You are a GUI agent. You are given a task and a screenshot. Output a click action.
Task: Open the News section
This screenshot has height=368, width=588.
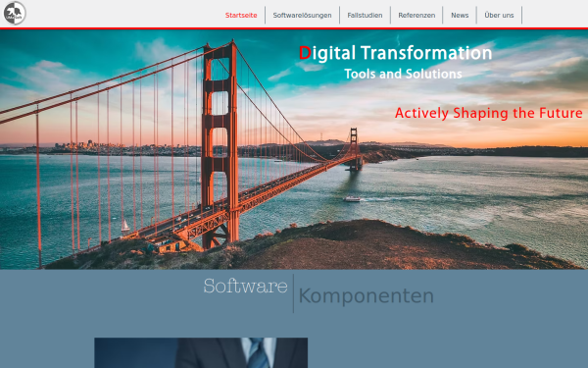click(x=460, y=16)
